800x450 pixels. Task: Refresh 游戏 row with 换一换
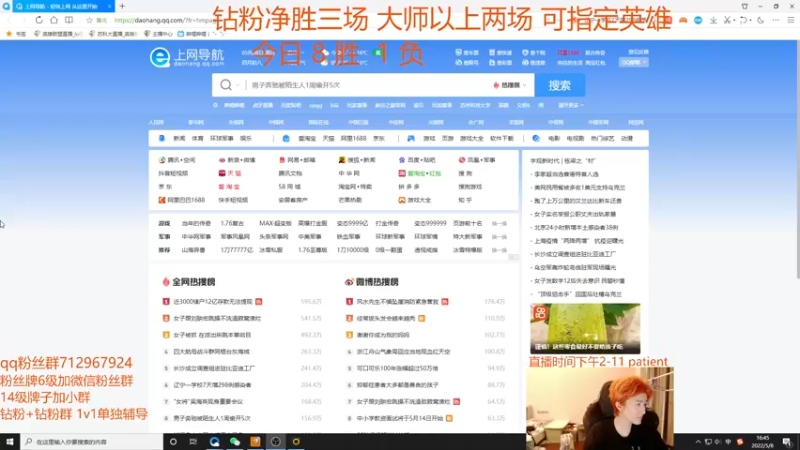click(x=499, y=223)
